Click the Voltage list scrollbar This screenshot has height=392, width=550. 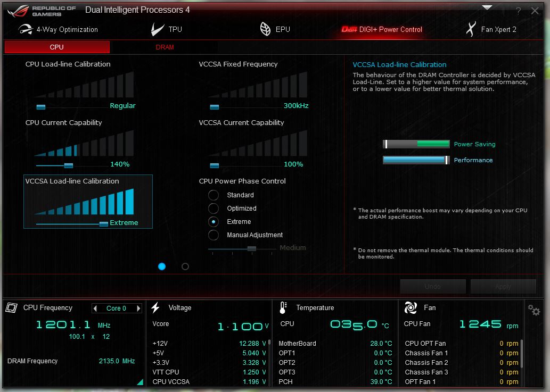click(x=269, y=342)
